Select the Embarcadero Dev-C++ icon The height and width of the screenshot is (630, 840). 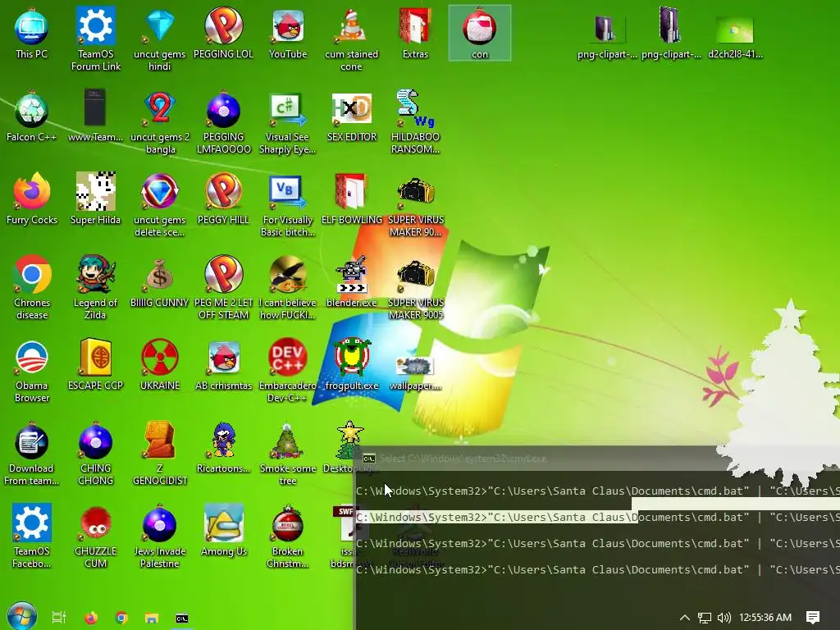tap(288, 358)
